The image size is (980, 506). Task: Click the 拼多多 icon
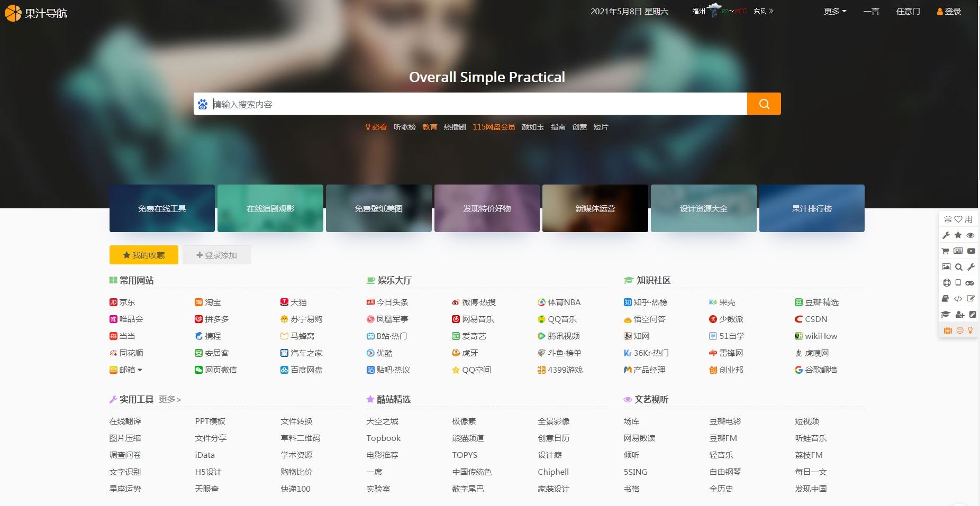(x=198, y=319)
